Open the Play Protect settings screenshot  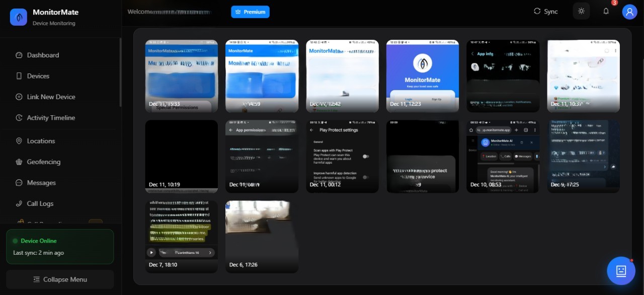pyautogui.click(x=342, y=156)
